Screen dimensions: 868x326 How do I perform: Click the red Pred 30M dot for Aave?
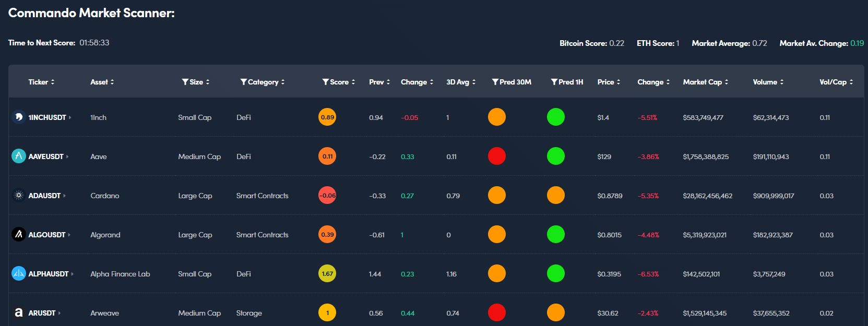[x=496, y=156]
